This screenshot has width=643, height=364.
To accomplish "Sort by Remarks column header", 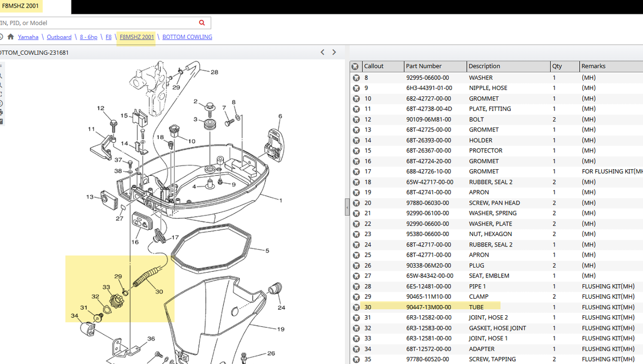I will [x=611, y=66].
